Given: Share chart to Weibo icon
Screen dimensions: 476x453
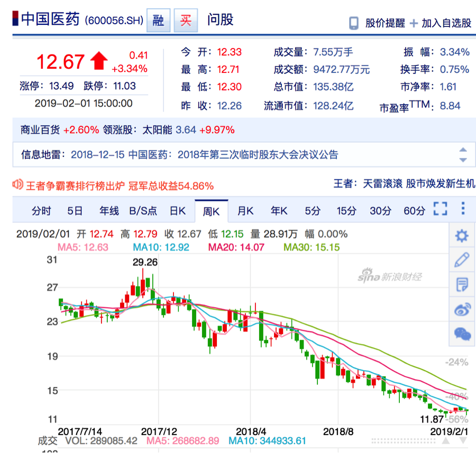Looking at the screenshot, I should pyautogui.click(x=462, y=310).
